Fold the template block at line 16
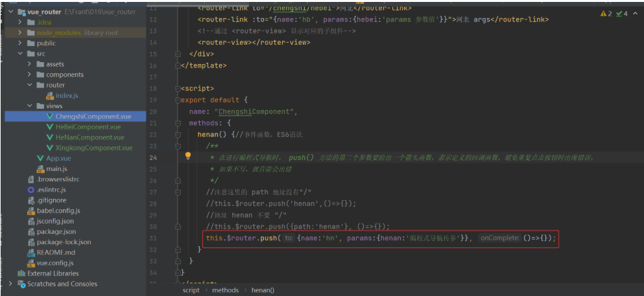 [178, 65]
